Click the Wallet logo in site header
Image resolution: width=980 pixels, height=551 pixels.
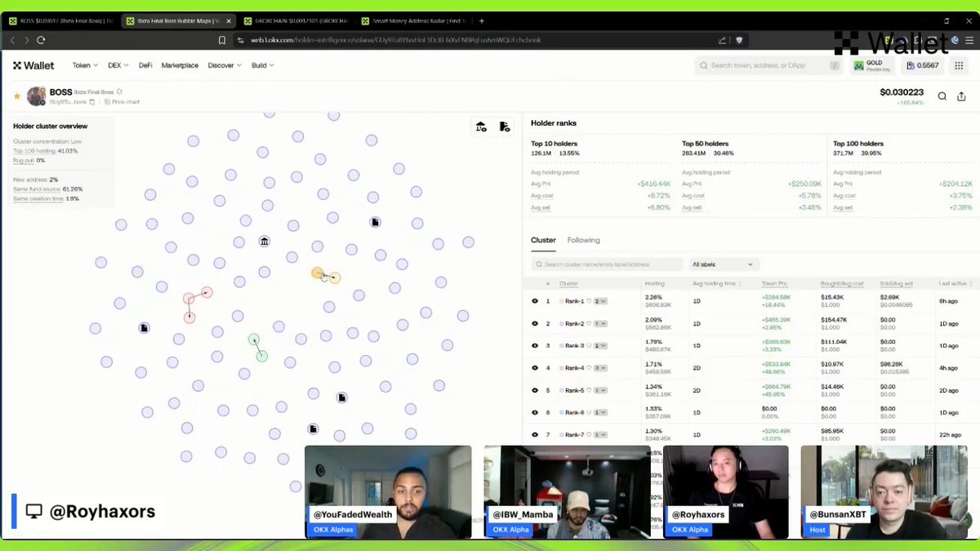[33, 65]
